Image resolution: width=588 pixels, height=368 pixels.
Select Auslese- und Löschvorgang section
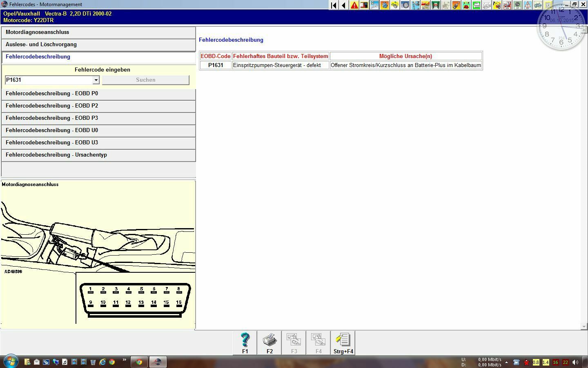(x=98, y=45)
